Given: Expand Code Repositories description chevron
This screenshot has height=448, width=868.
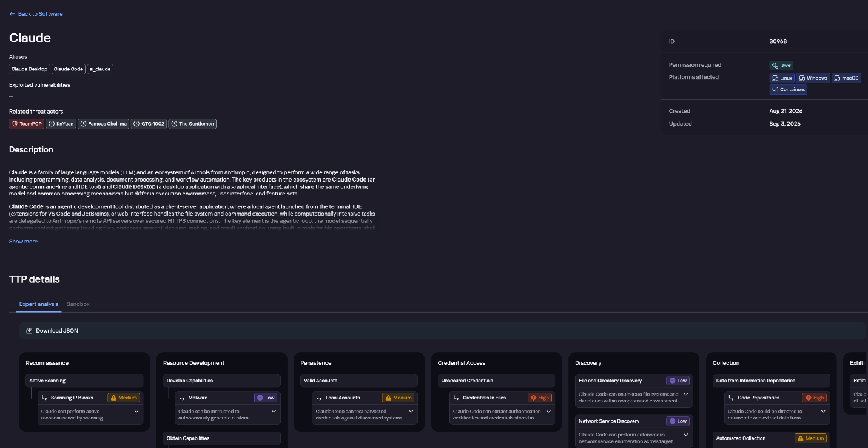Looking at the screenshot, I should click(x=823, y=411).
